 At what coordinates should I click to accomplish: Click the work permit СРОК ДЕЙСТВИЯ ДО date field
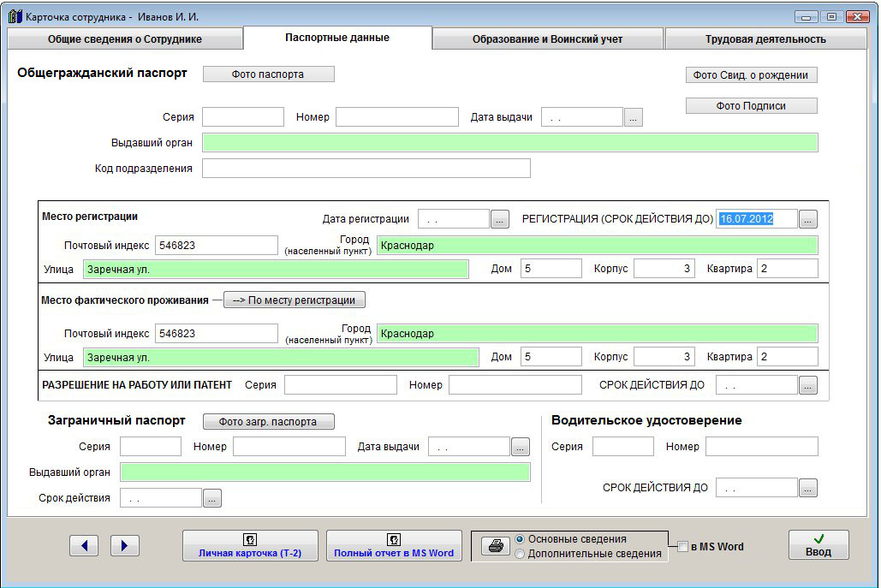click(x=757, y=384)
